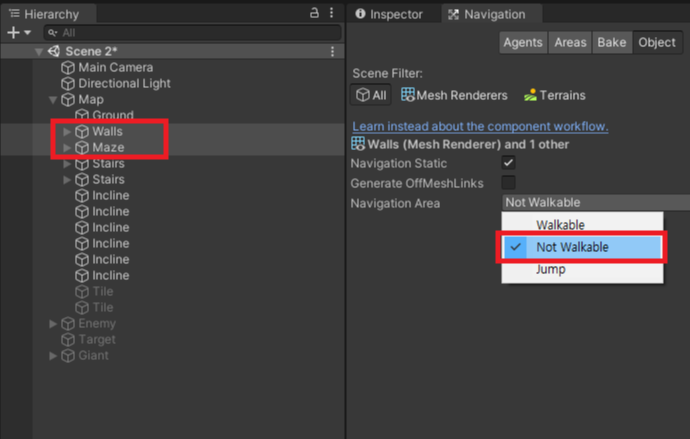Screen dimensions: 690x439
Task: Filter scene by Mesh Renderers
Action: (454, 95)
